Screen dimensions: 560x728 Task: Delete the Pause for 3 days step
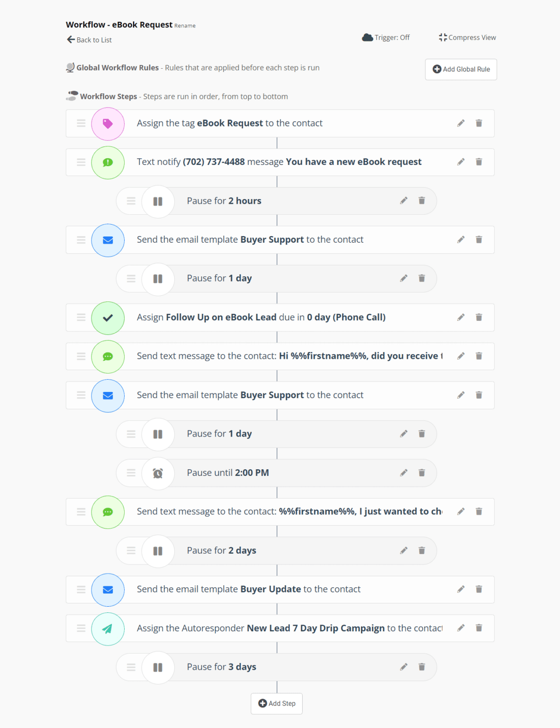point(422,667)
